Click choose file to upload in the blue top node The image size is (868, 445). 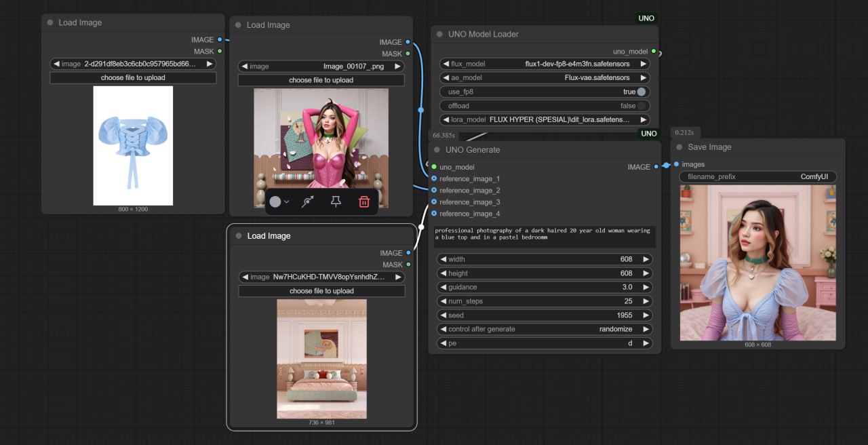click(x=133, y=77)
